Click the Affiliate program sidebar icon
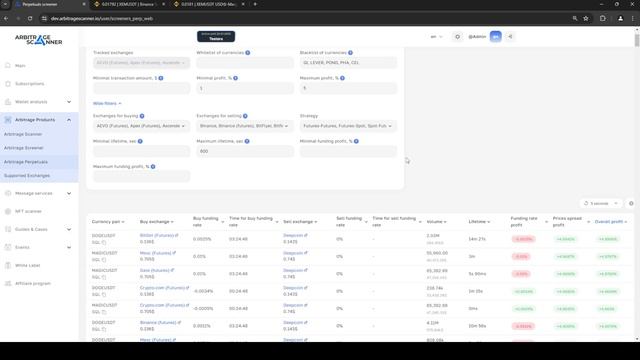This screenshot has width=640, height=360. tap(8, 283)
